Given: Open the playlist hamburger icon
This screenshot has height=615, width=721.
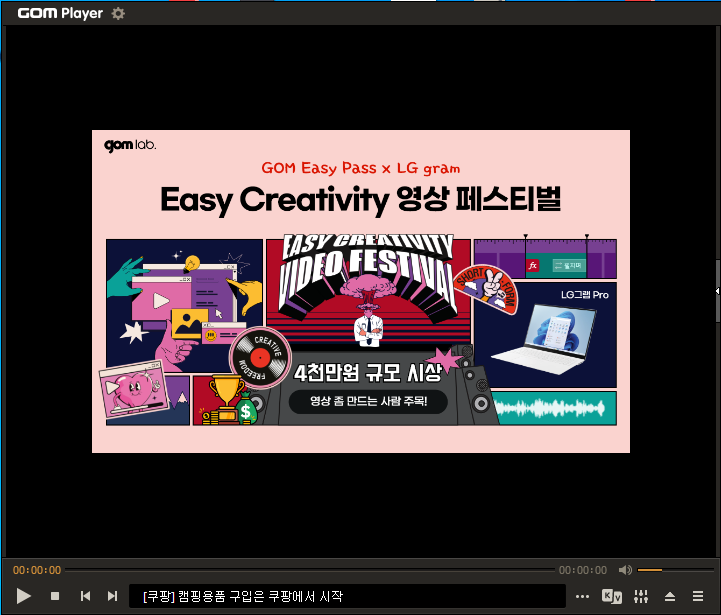Looking at the screenshot, I should 698,596.
